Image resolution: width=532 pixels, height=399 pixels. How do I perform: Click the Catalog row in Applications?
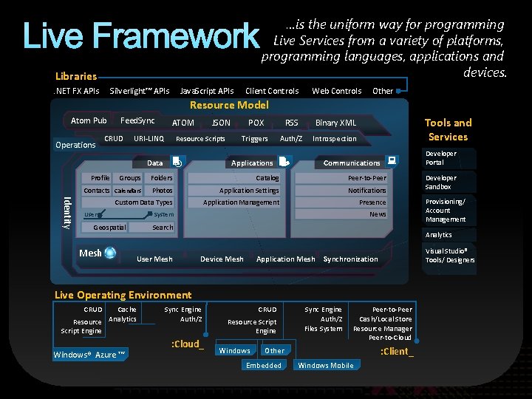(x=234, y=178)
